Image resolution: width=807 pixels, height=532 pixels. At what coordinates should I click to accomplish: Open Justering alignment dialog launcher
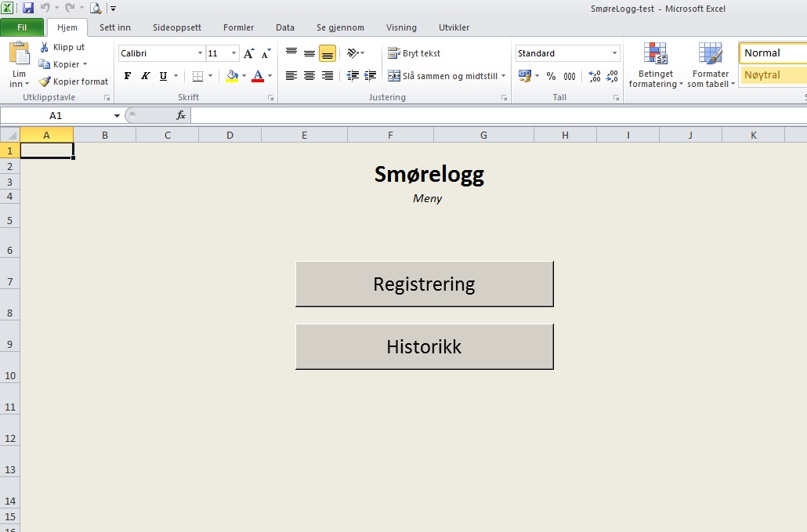504,98
